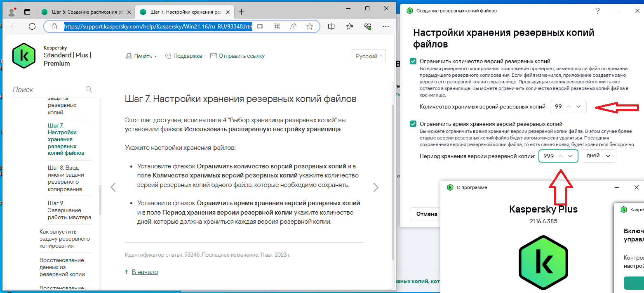644x293 pixels.
Task: Reload the Kaspersky help page
Action: (32, 26)
